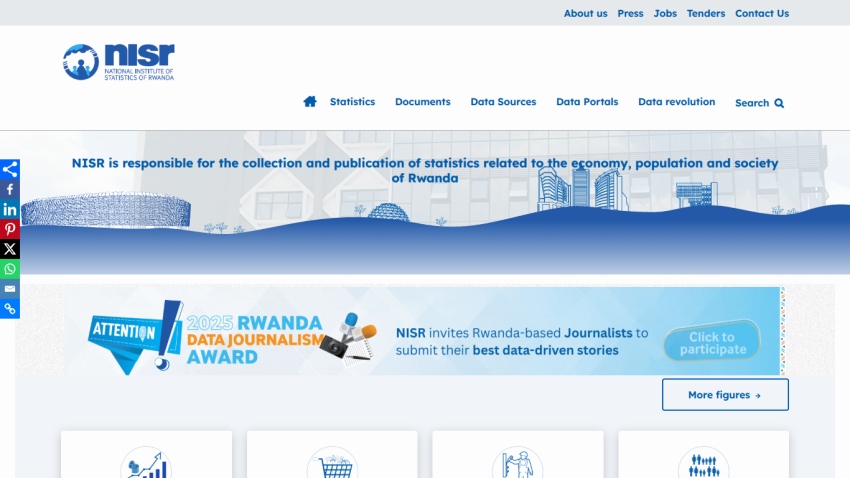Open the Tenders link
The image size is (850, 478).
[706, 13]
